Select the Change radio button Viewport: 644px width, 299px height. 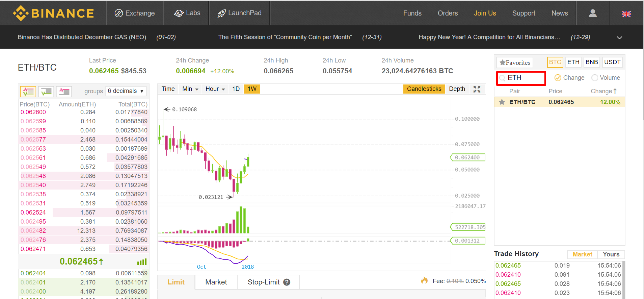(558, 78)
